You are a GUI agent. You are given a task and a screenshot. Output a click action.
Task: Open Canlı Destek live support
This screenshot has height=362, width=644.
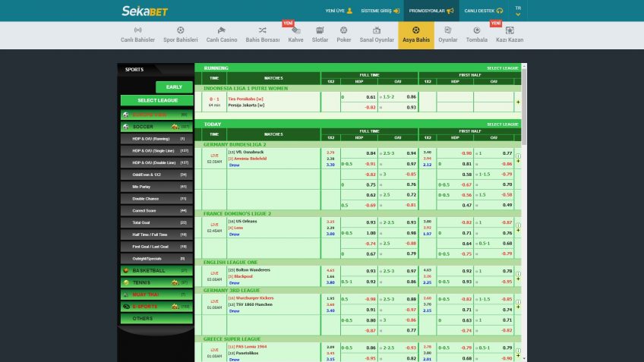click(484, 11)
